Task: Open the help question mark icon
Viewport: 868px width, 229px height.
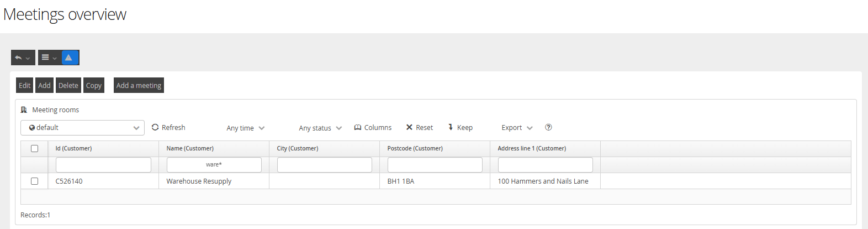Action: pyautogui.click(x=548, y=127)
